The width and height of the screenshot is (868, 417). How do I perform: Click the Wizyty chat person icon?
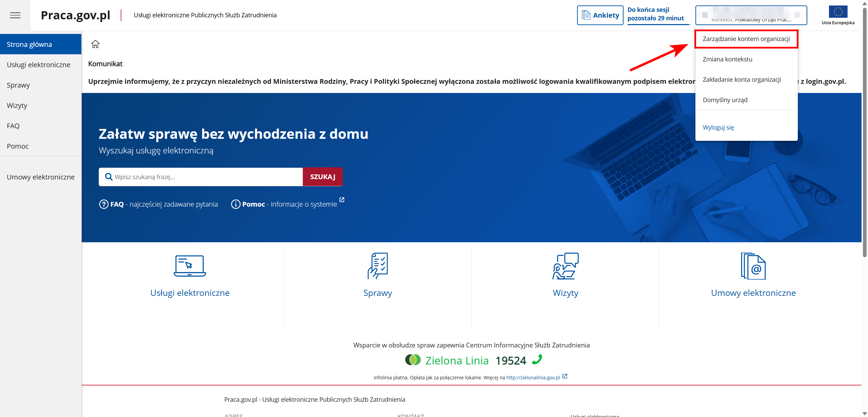(x=566, y=266)
